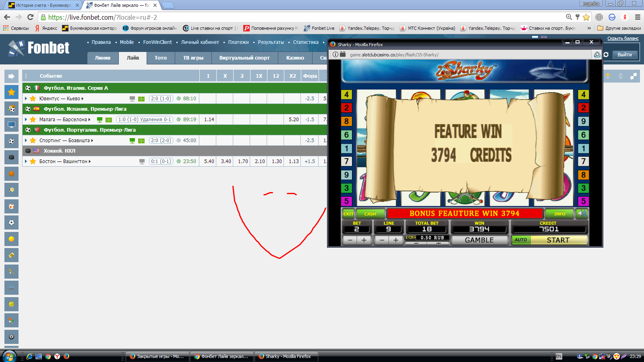Open the Chrome menu hamburger icon
Image resolution: width=644 pixels, height=362 pixels.
(638, 17)
